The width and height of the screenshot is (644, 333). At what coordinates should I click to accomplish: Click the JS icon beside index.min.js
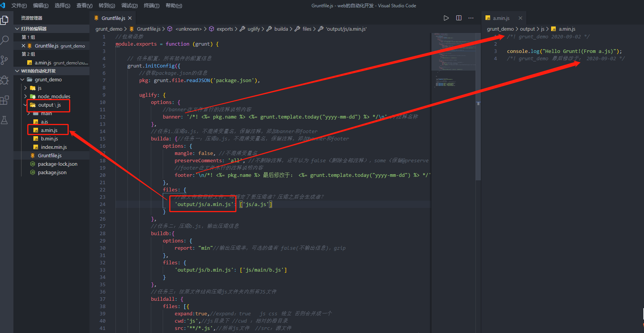click(x=36, y=147)
